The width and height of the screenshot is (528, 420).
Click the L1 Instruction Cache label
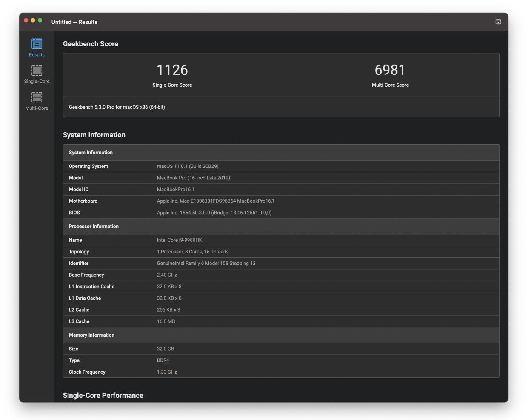click(x=91, y=287)
